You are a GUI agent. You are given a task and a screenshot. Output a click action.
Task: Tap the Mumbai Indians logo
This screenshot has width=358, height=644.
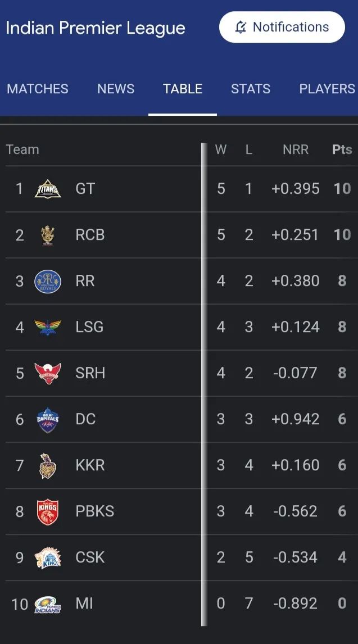pos(48,604)
